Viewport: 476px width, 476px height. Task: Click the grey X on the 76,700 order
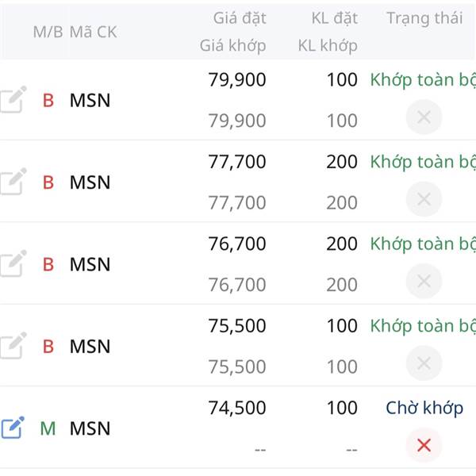(x=424, y=281)
